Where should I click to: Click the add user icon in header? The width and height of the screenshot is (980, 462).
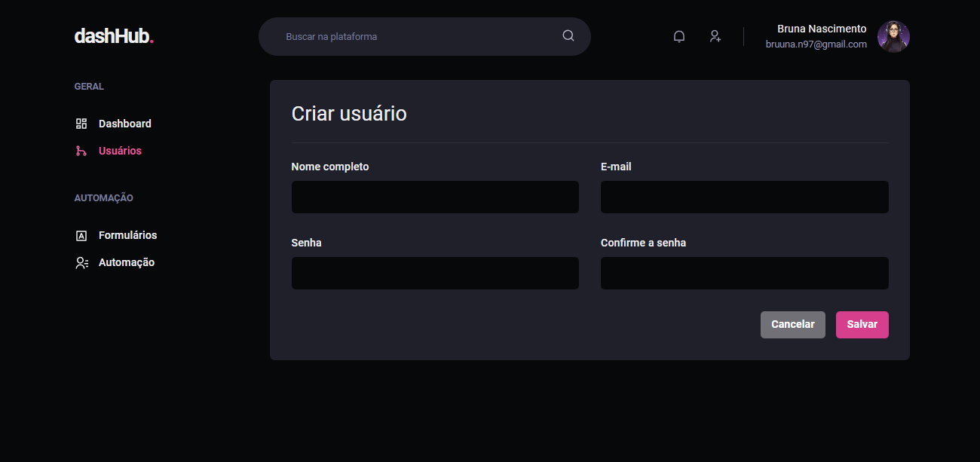coord(715,36)
